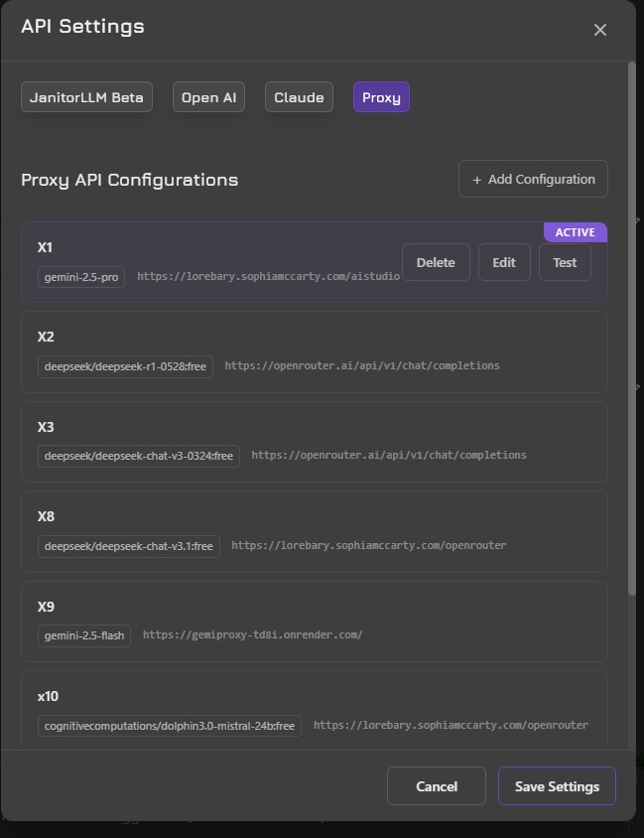Click the Cancel button
The height and width of the screenshot is (838, 644).
(x=436, y=786)
